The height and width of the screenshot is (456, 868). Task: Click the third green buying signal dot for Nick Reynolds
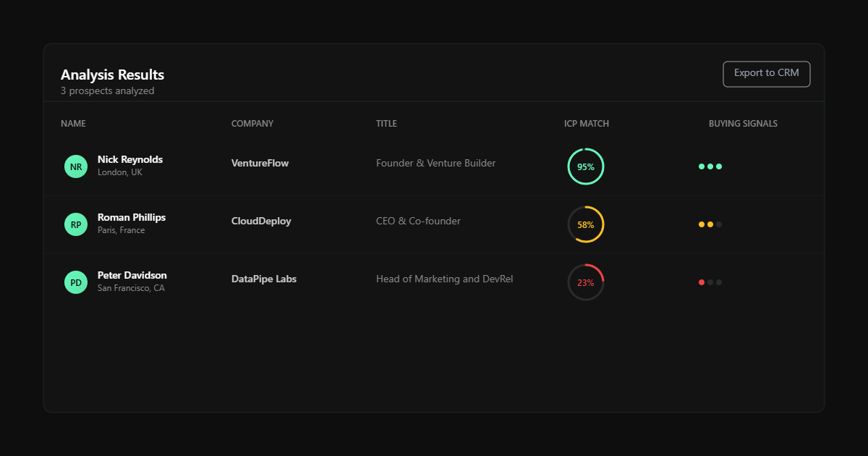click(x=720, y=166)
